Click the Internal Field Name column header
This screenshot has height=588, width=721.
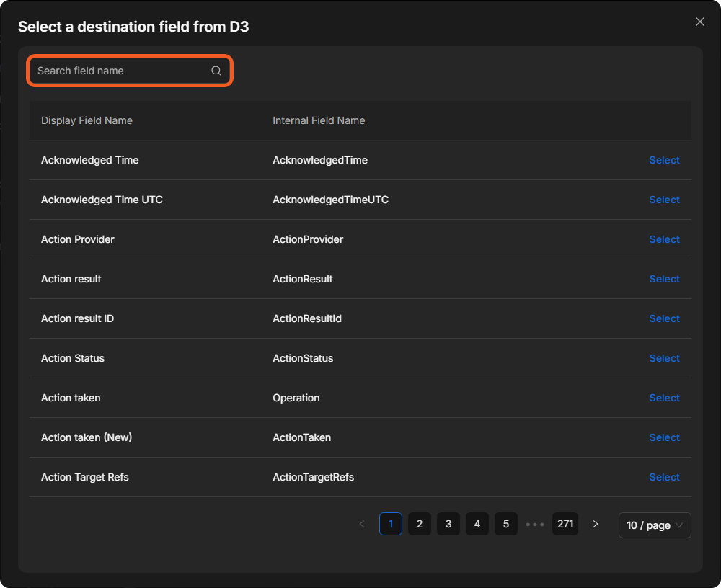pos(319,120)
